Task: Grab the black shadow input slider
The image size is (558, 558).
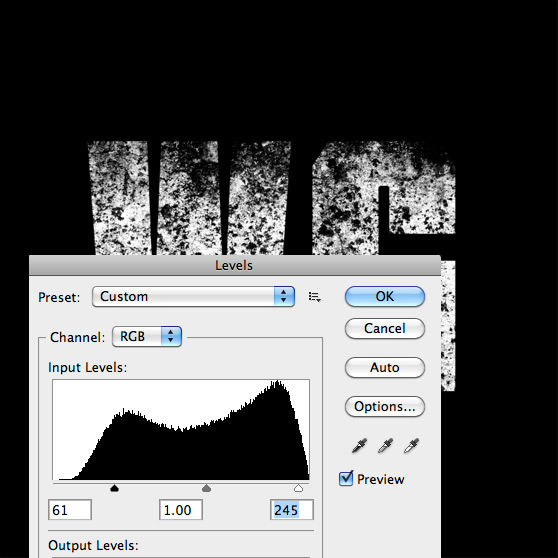Action: click(114, 488)
